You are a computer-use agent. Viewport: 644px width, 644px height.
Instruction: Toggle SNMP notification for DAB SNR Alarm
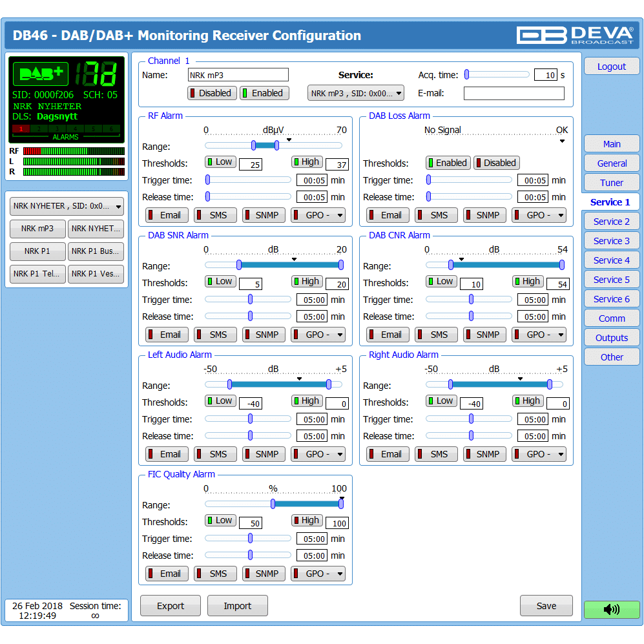(264, 335)
